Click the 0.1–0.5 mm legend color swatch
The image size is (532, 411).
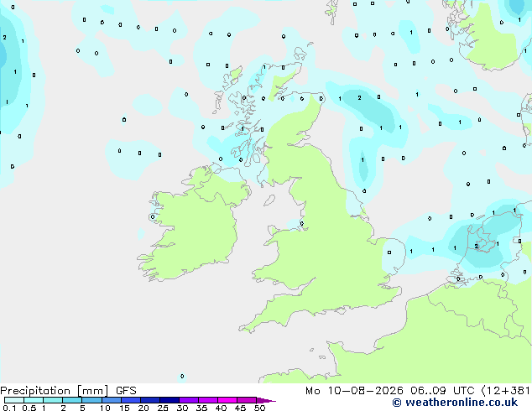coord(14,400)
